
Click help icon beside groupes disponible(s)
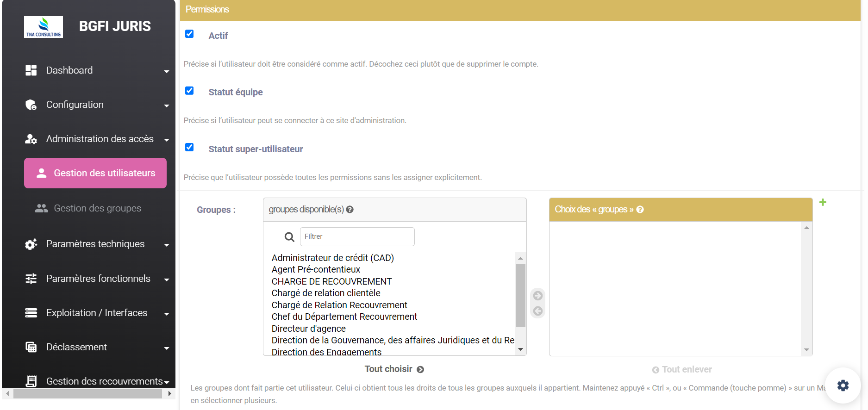[350, 210]
